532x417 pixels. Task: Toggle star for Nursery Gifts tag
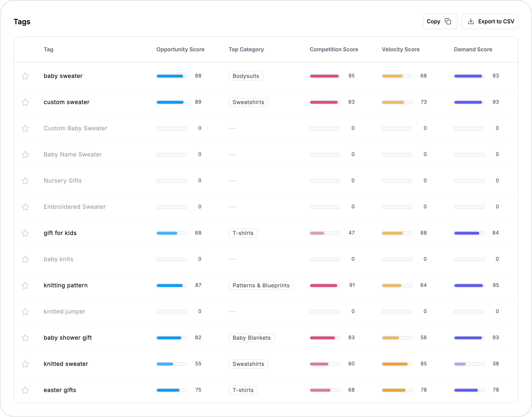tap(25, 181)
